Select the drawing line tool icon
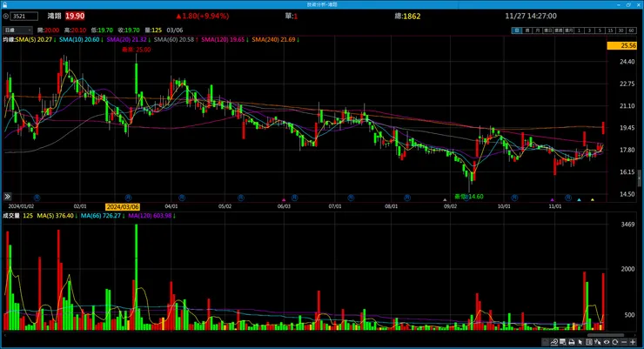 tap(598, 342)
